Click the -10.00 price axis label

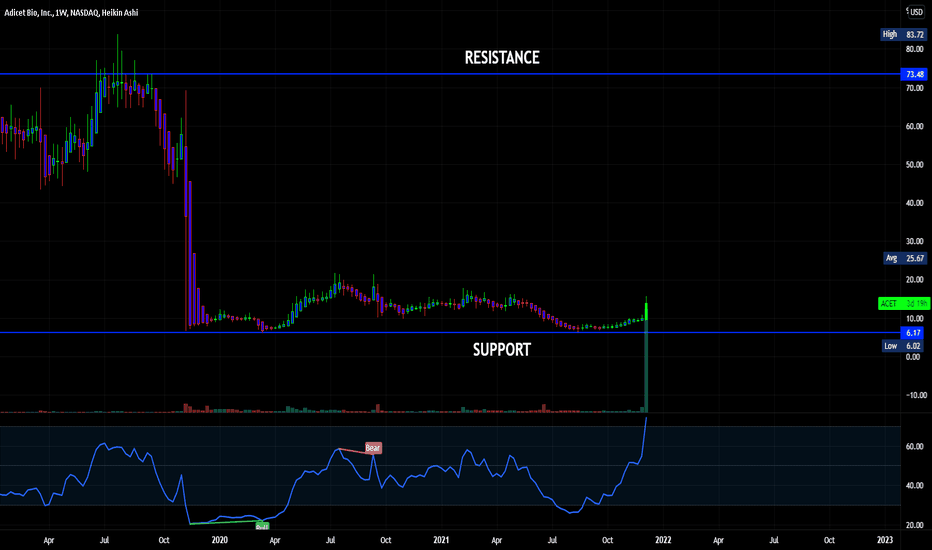point(914,395)
